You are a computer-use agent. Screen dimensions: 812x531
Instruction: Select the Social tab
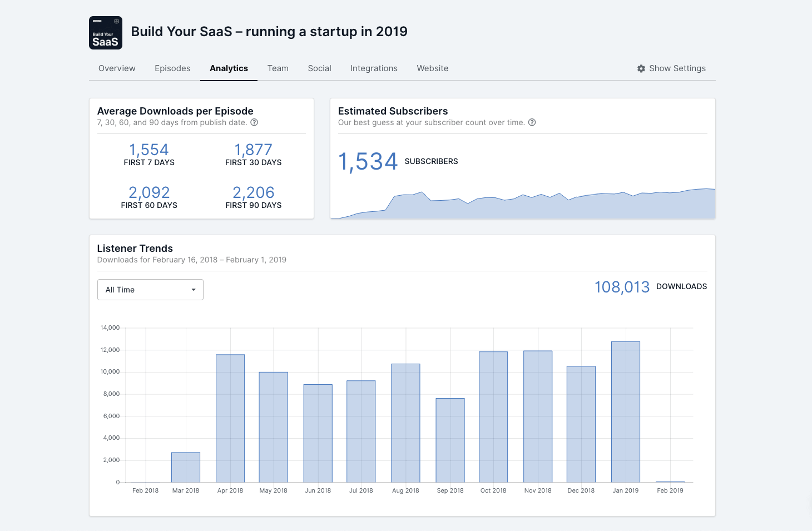319,68
